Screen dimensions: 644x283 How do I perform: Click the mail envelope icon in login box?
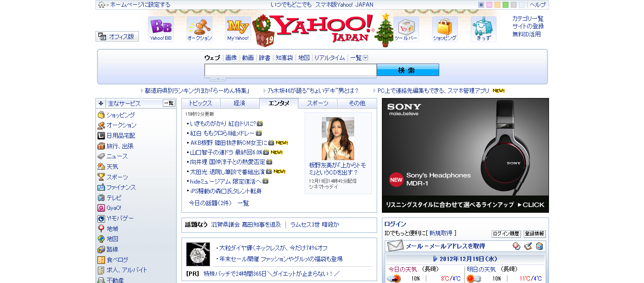click(x=395, y=246)
